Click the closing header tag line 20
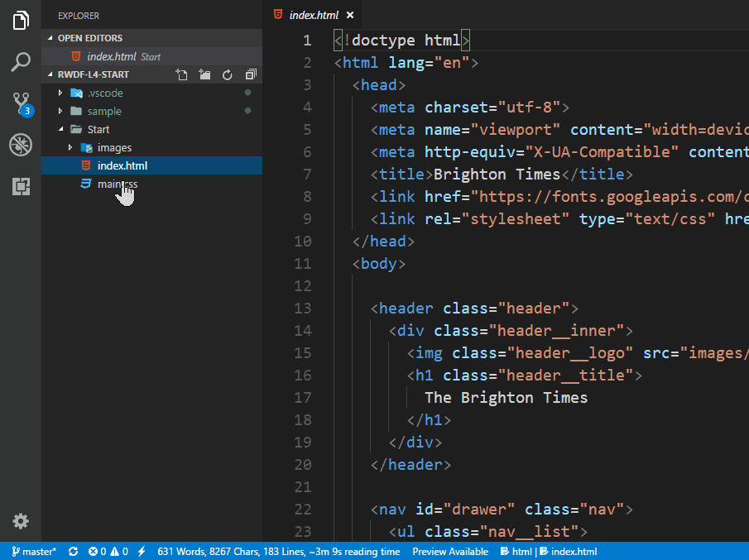 (x=411, y=465)
